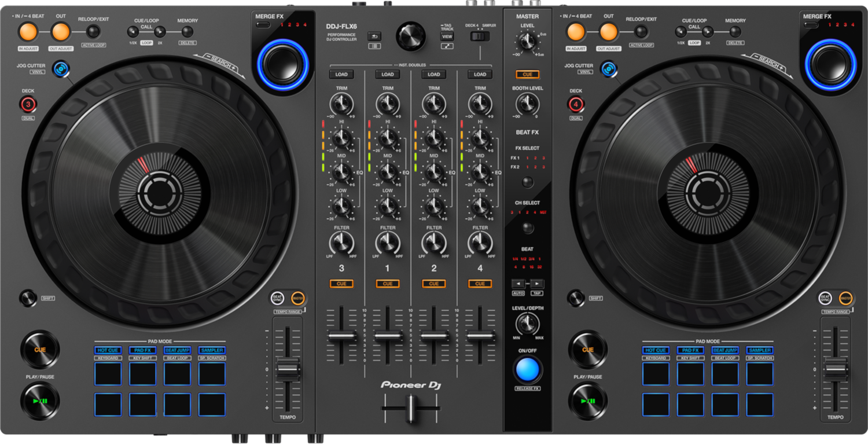
Task: Select SAMPLER pad mode on right deck
Action: click(x=760, y=350)
